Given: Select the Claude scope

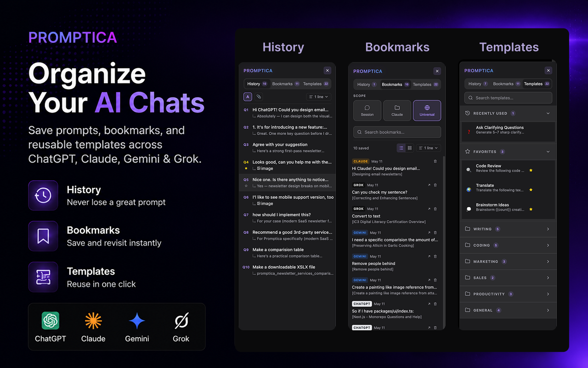Looking at the screenshot, I should pyautogui.click(x=397, y=110).
